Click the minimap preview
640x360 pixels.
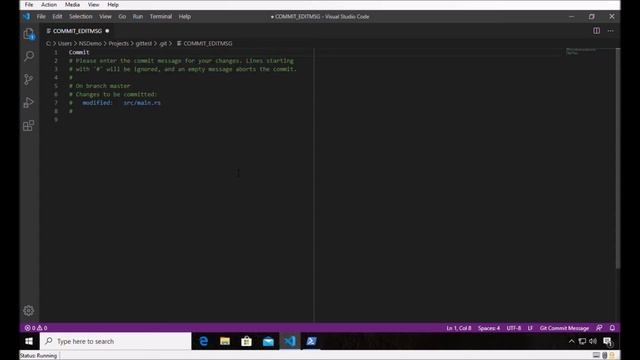[580, 51]
